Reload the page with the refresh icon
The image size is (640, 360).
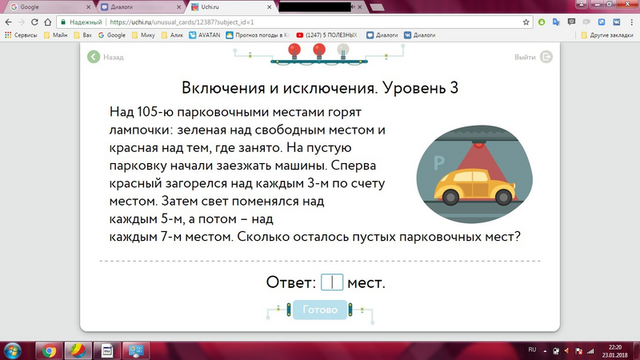click(34, 22)
